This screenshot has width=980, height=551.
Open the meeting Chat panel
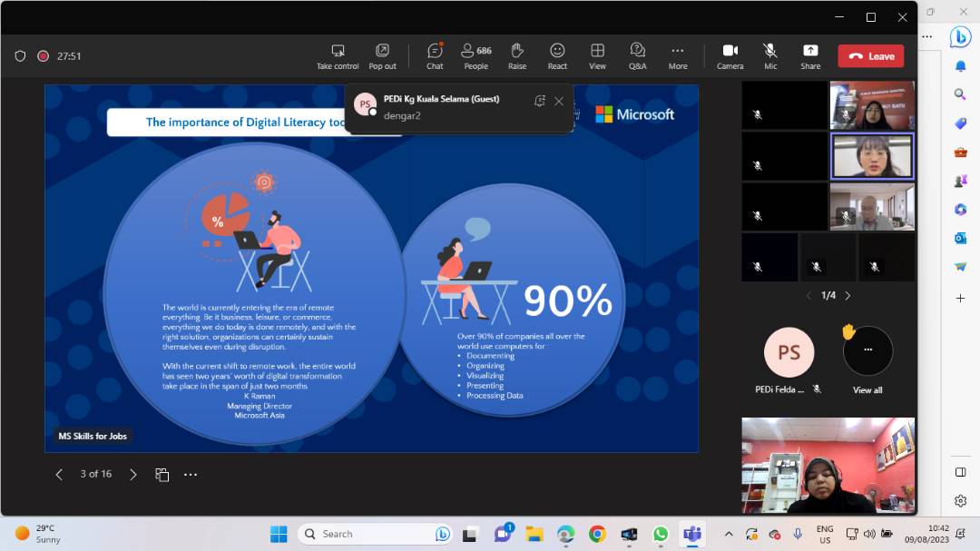pos(435,56)
